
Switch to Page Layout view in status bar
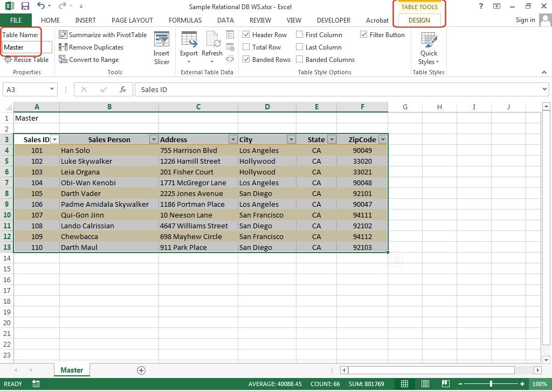(425, 383)
